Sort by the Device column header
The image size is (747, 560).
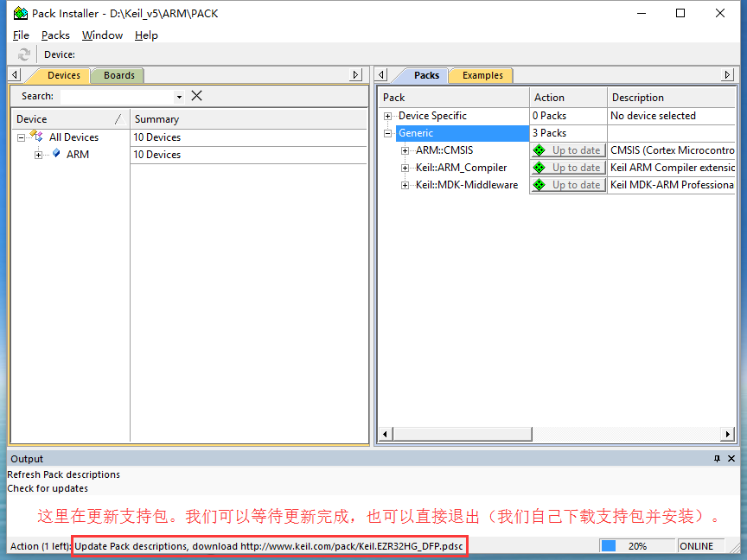tap(71, 119)
